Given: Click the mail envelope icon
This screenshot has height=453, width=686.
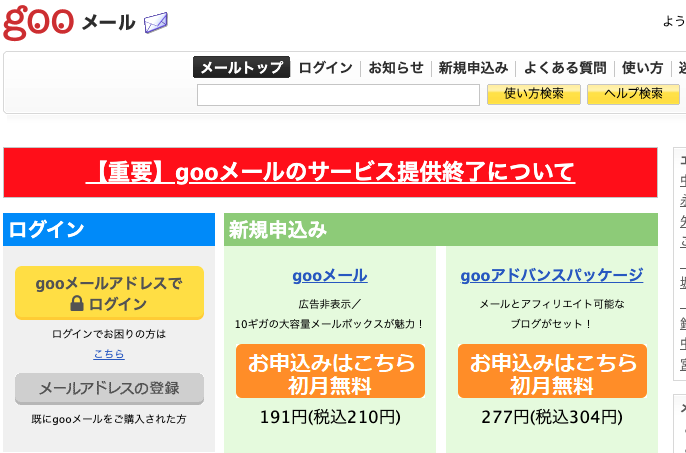Looking at the screenshot, I should [156, 23].
